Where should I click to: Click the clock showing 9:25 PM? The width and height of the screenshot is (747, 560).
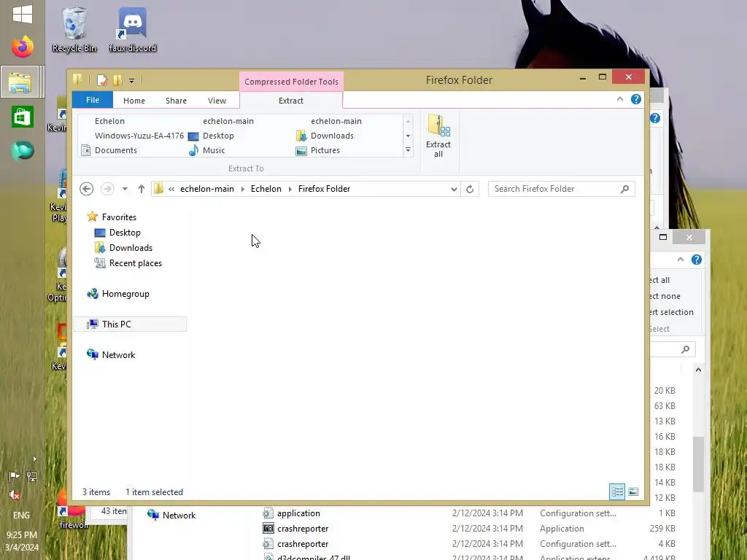pyautogui.click(x=21, y=534)
